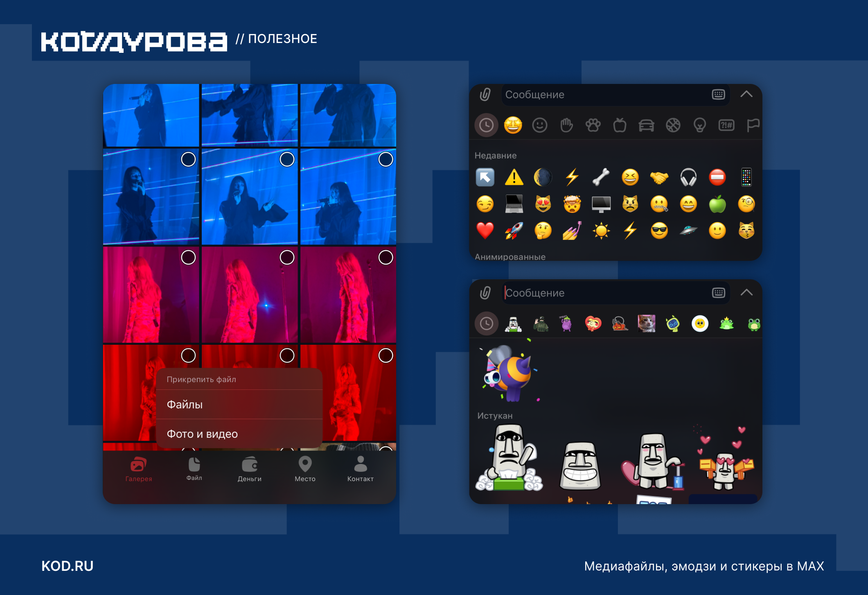
Task: Select the middle pink stage photo's circle
Action: click(x=287, y=258)
